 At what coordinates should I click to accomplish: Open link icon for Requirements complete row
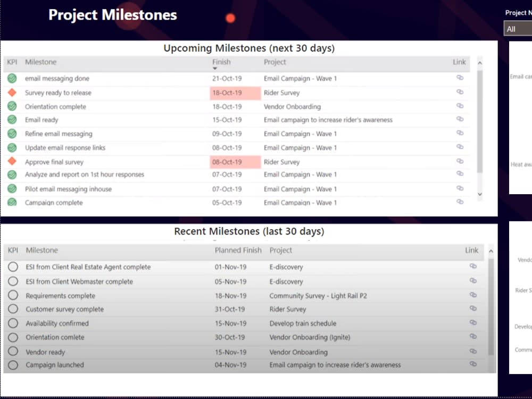473,295
